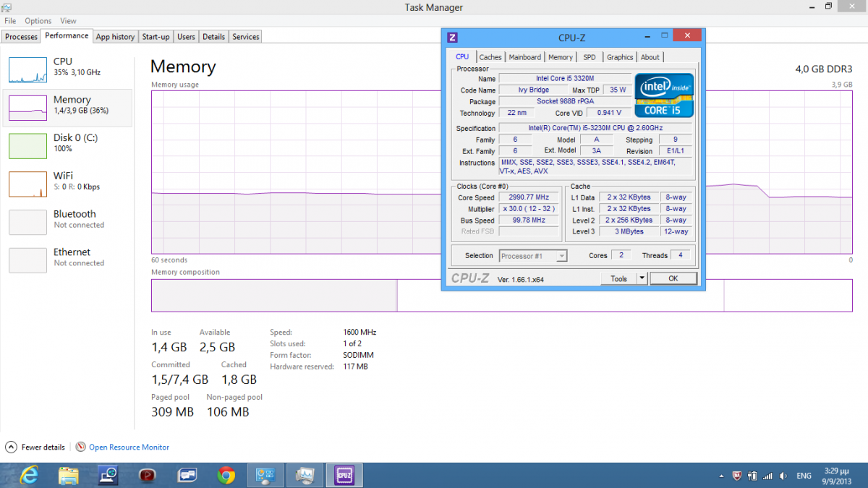Open Internet Explorer from the taskbar
The width and height of the screenshot is (868, 488).
[29, 475]
